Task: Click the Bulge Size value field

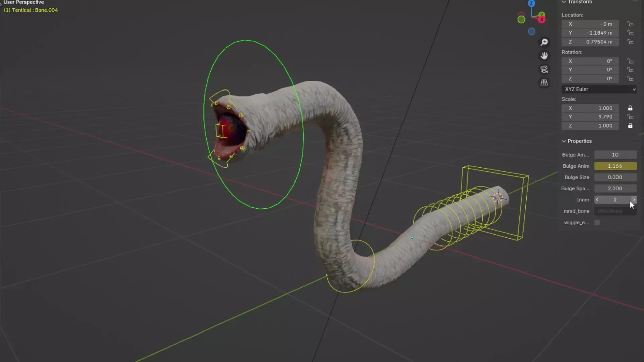Action: pyautogui.click(x=615, y=177)
